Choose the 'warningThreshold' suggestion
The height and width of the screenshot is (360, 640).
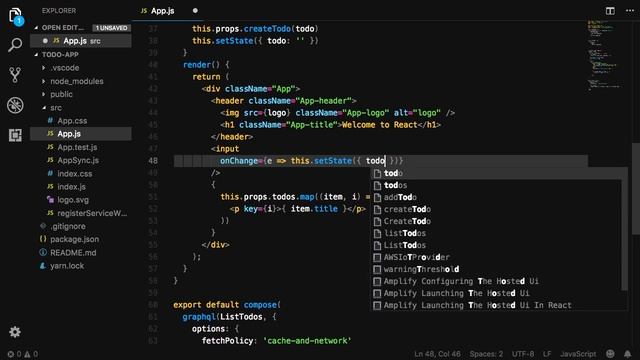click(497, 269)
